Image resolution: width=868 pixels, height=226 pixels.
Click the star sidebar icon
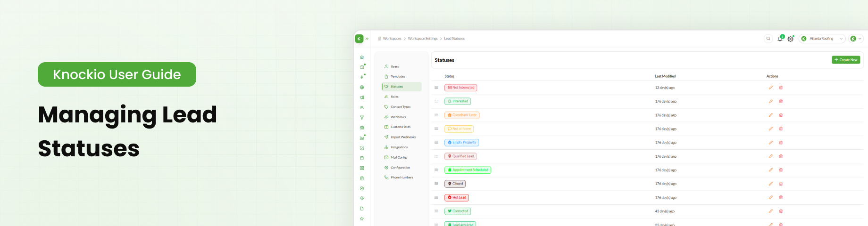pyautogui.click(x=362, y=218)
